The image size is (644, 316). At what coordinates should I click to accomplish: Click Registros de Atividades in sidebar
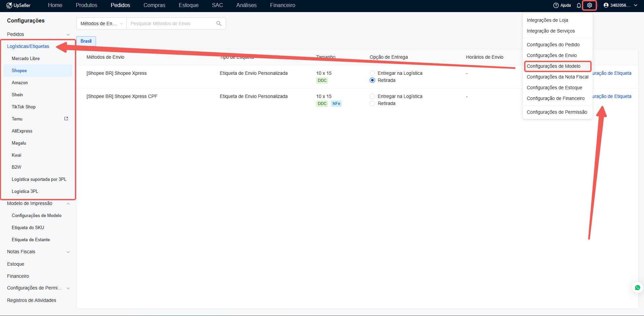pyautogui.click(x=32, y=300)
